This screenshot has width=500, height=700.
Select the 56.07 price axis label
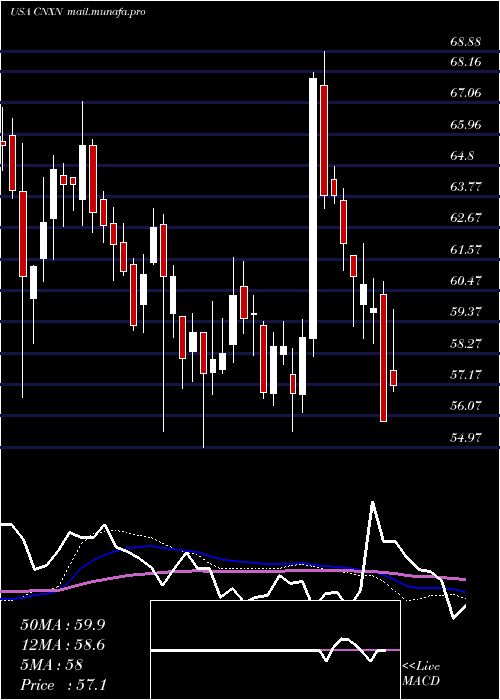466,406
